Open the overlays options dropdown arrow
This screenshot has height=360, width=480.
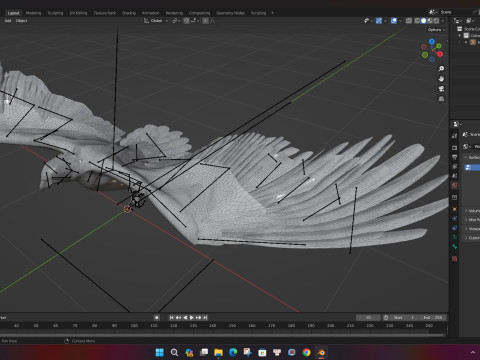(x=400, y=21)
